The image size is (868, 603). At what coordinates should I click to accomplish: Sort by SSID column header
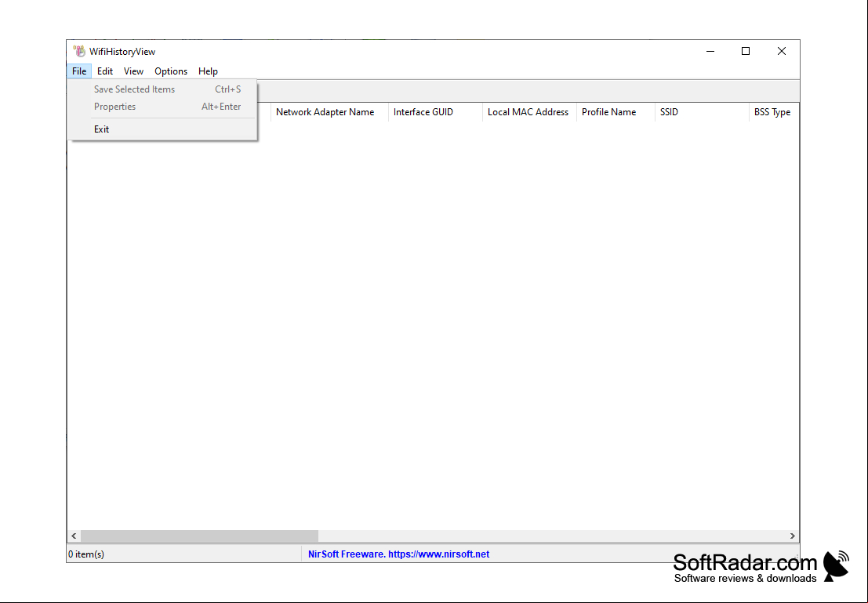click(x=702, y=112)
